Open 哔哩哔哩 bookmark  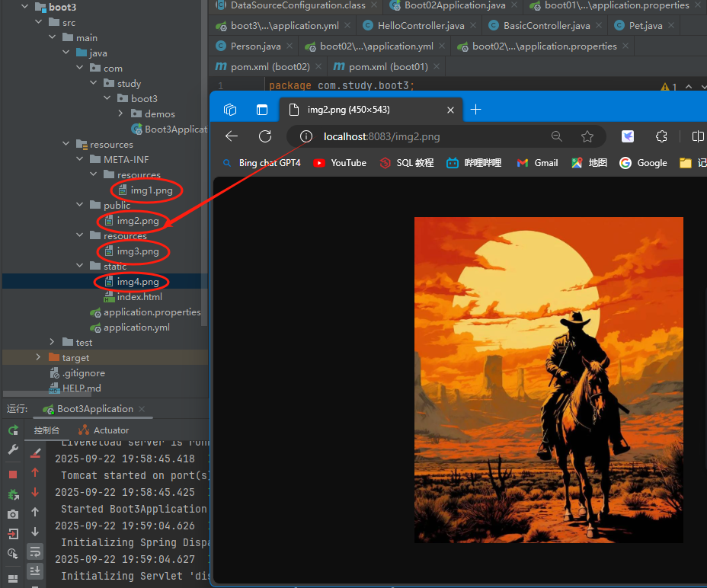point(474,163)
